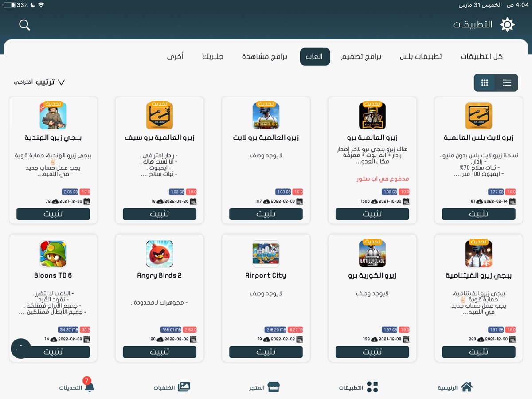The width and height of the screenshot is (532, 399).
Task: Tap the زيرو الكورية برو app icon
Action: pyautogui.click(x=372, y=254)
